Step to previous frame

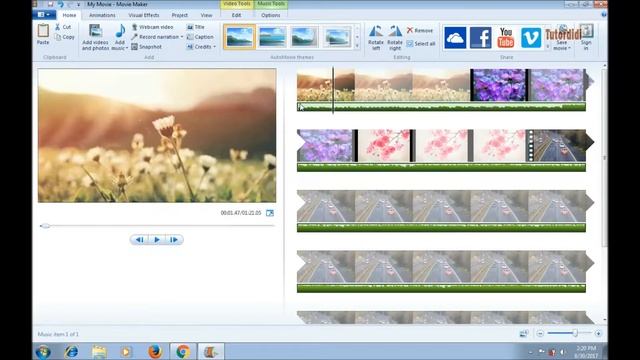[x=140, y=240]
